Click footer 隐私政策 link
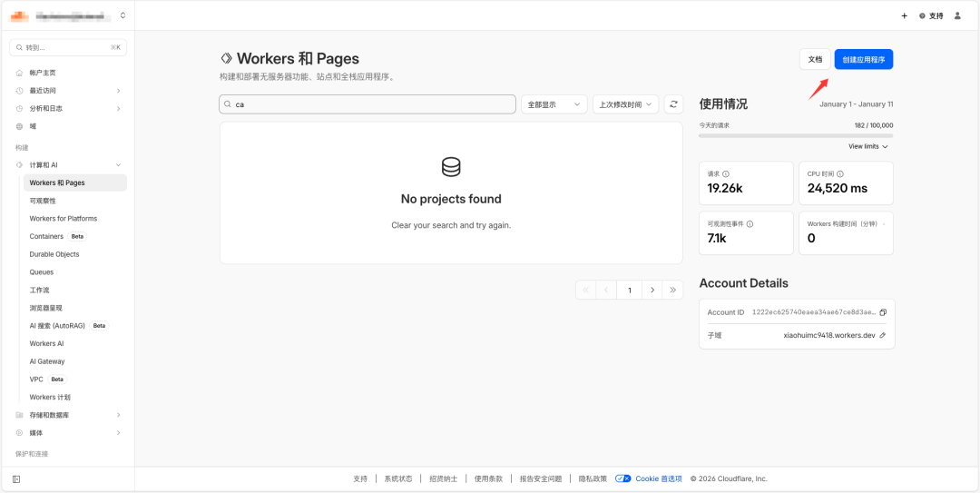Image resolution: width=980 pixels, height=493 pixels. point(593,478)
